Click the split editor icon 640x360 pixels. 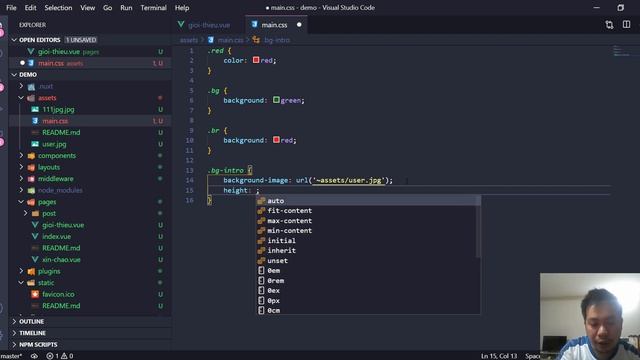click(627, 25)
